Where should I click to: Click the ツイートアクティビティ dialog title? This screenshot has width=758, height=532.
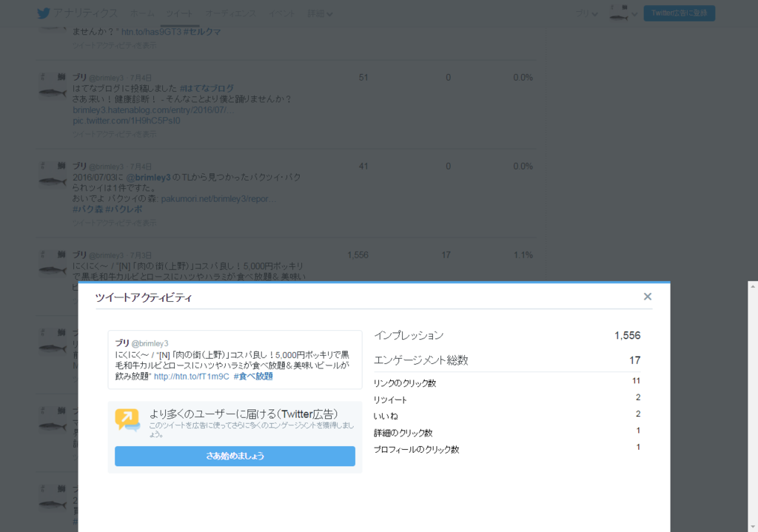click(144, 297)
